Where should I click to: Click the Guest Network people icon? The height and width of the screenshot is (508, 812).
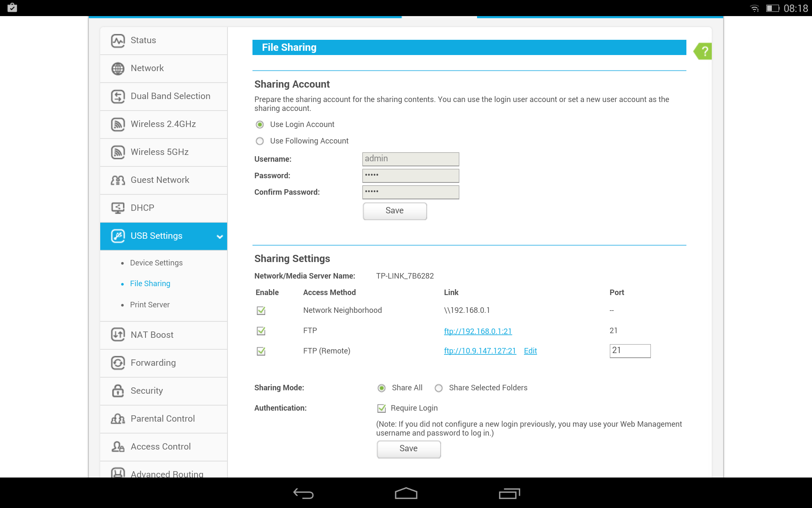click(x=118, y=180)
